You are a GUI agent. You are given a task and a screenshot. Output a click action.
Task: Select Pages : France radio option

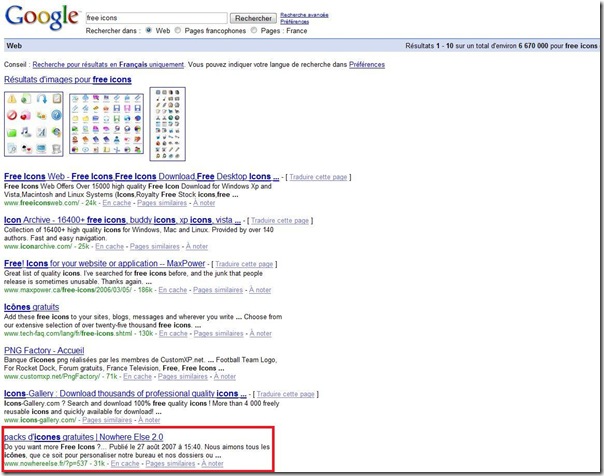point(254,30)
